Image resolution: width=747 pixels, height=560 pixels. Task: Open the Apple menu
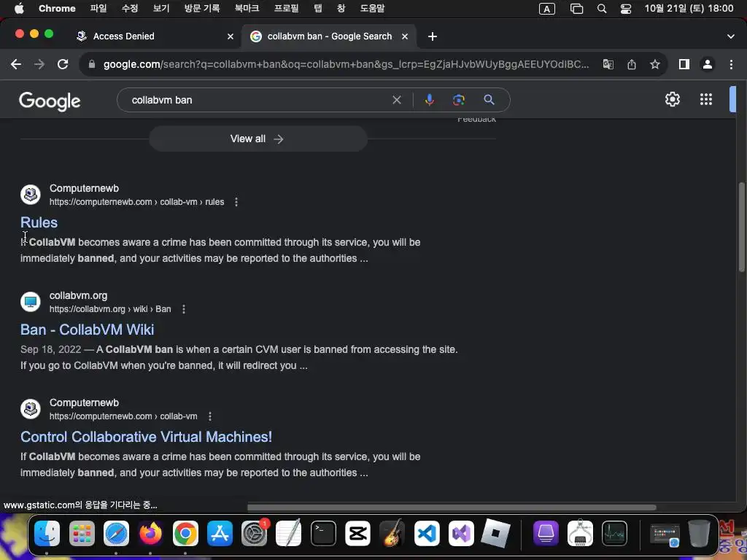18,8
